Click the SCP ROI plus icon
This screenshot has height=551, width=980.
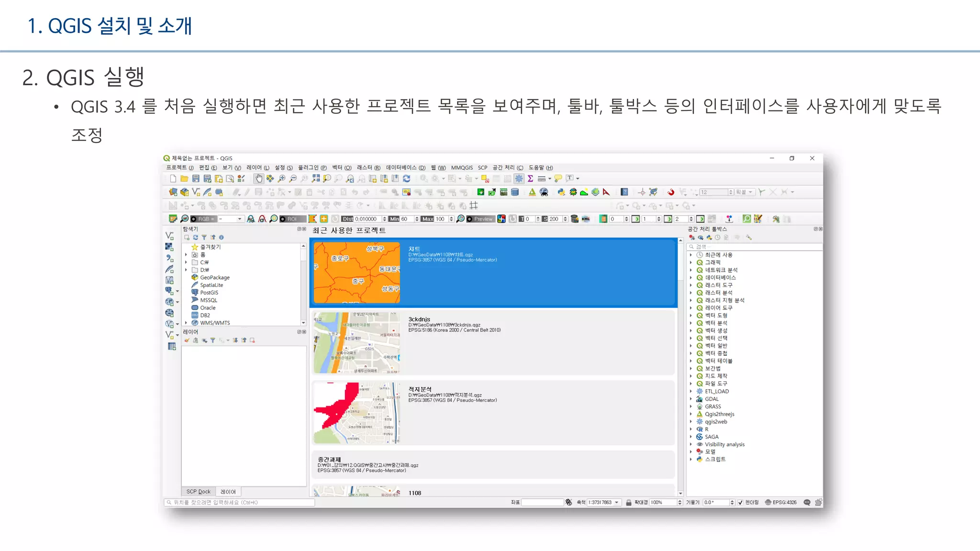(324, 219)
